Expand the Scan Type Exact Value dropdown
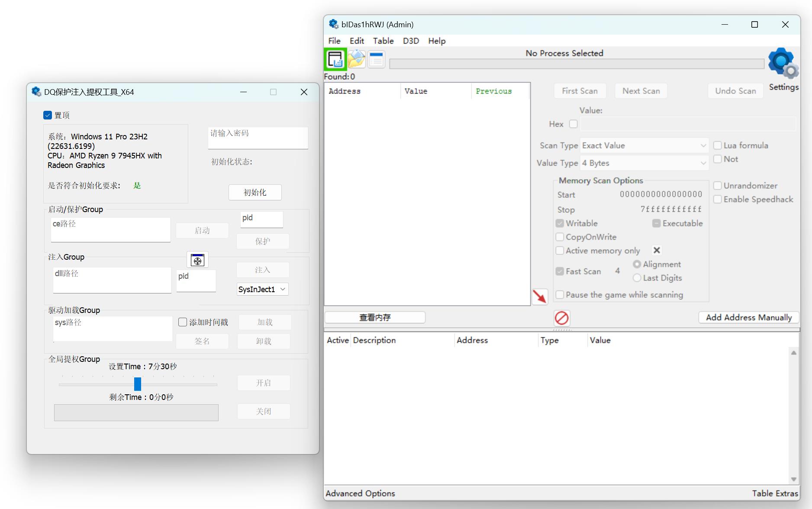This screenshot has height=509, width=812. [x=644, y=145]
